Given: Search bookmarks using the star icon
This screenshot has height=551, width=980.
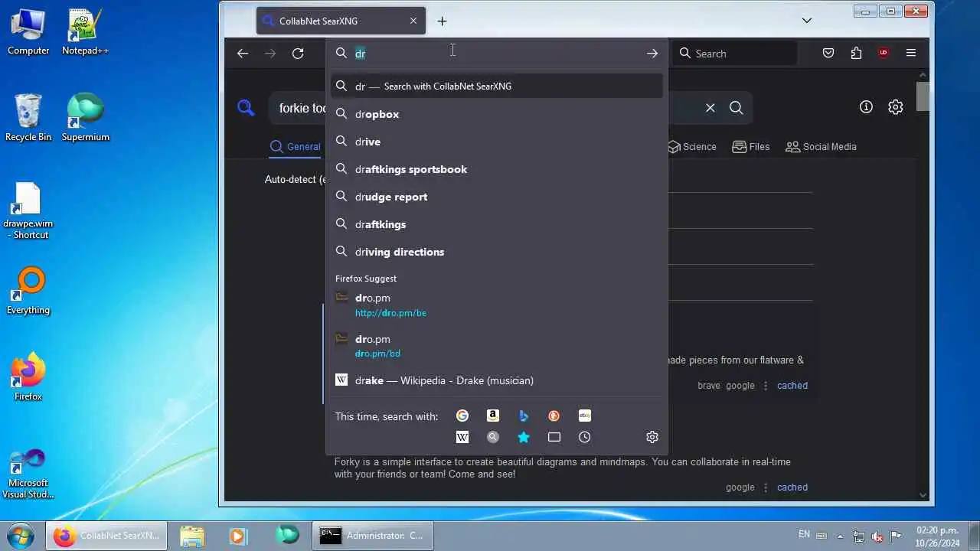Looking at the screenshot, I should click(524, 437).
